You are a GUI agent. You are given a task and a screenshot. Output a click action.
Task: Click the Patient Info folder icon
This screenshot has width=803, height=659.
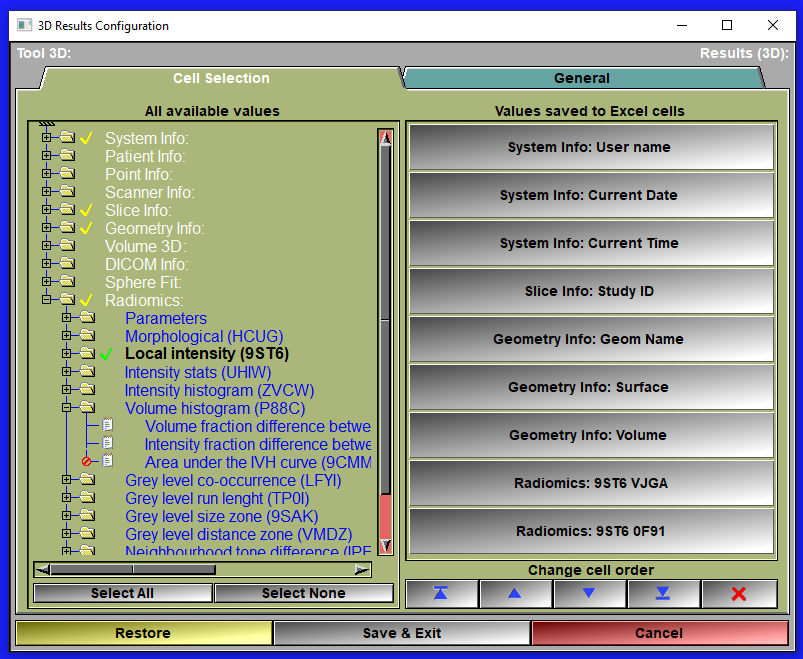pos(67,155)
